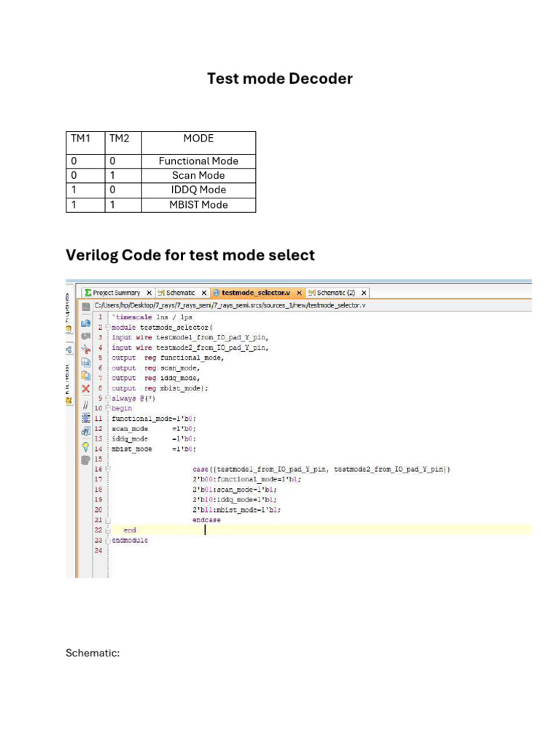The image size is (560, 747).
Task: Click the 'endcase' keyword
Action: (x=206, y=520)
